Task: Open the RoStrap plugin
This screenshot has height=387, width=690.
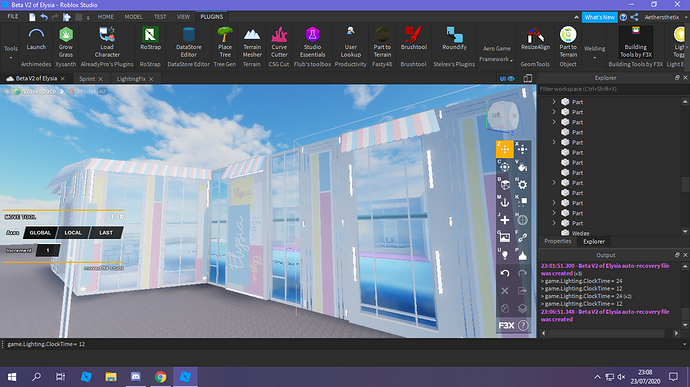Action: (150, 39)
